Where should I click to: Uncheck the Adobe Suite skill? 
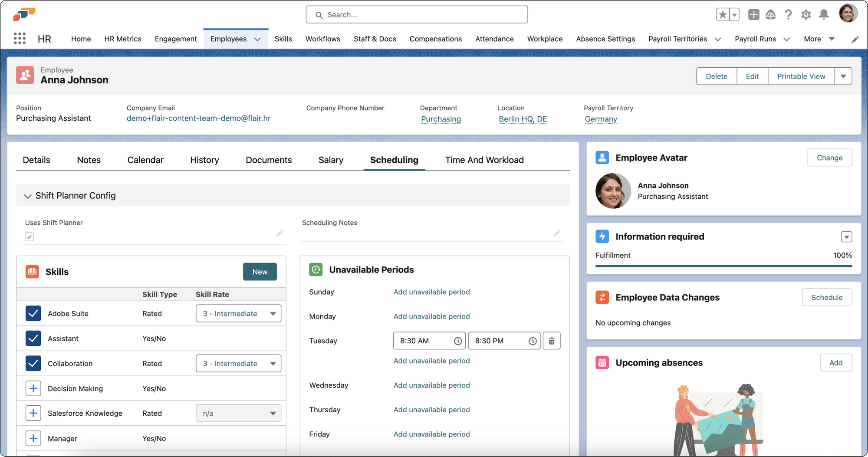click(33, 313)
